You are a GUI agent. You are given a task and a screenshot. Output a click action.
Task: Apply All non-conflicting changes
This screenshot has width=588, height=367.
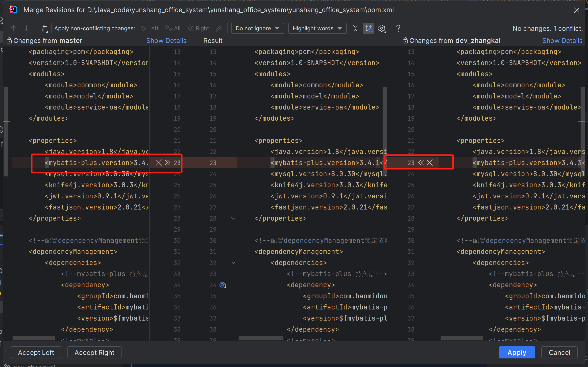(x=173, y=28)
